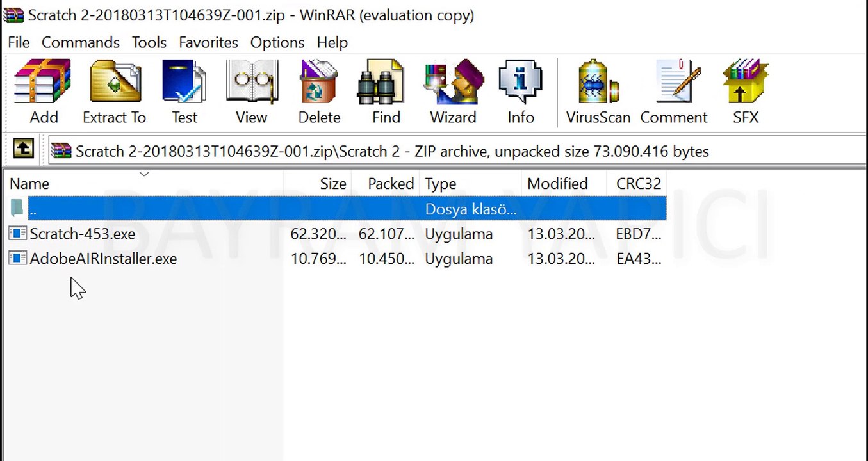
Task: Open the Favorites menu
Action: click(x=208, y=42)
